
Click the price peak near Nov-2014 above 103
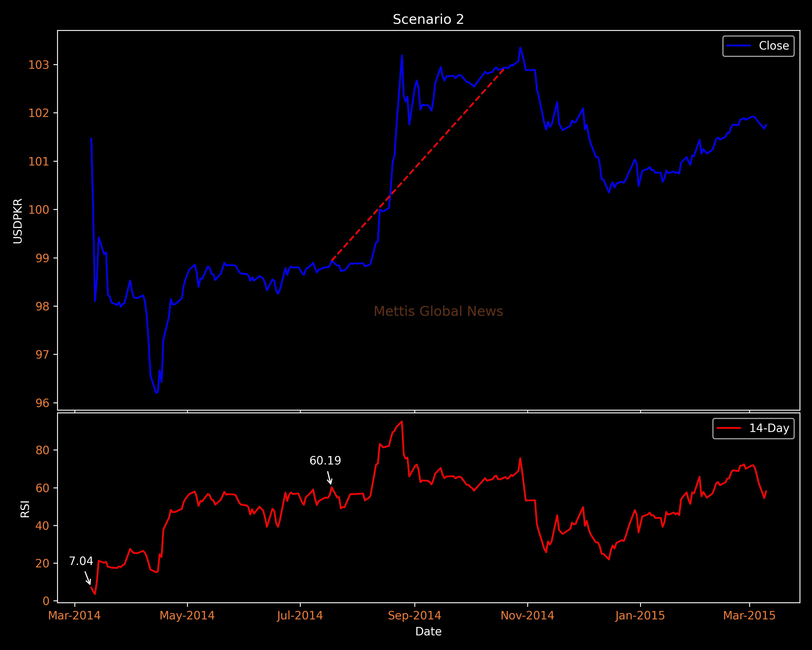(x=520, y=48)
